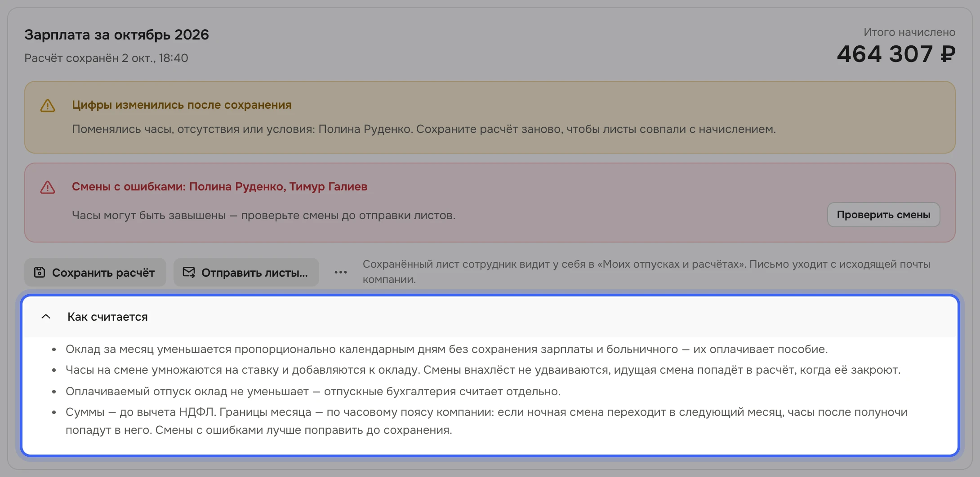Image resolution: width=980 pixels, height=477 pixels.
Task: Click «Проверить смены» button
Action: click(883, 215)
